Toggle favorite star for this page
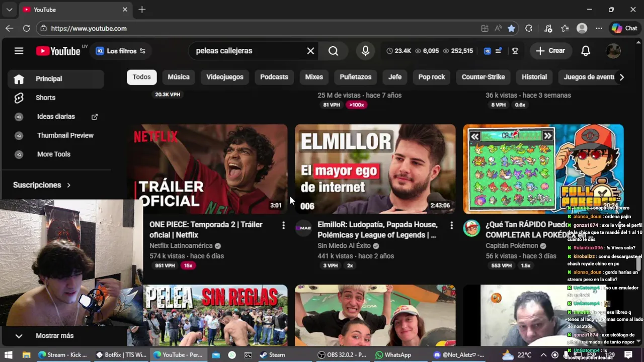 pos(511,29)
